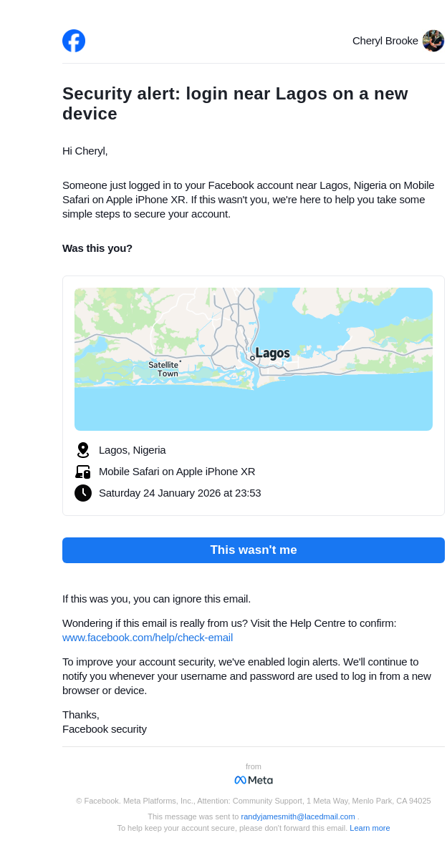Click the Saturday 24 January 2026 timestamp
The width and height of the screenshot is (447, 868).
coord(180,493)
